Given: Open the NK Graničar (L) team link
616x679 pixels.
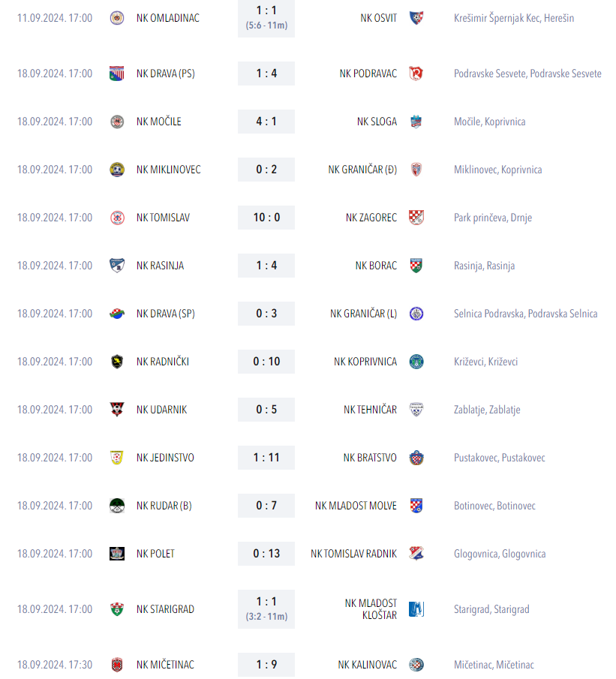Looking at the screenshot, I should tap(363, 314).
